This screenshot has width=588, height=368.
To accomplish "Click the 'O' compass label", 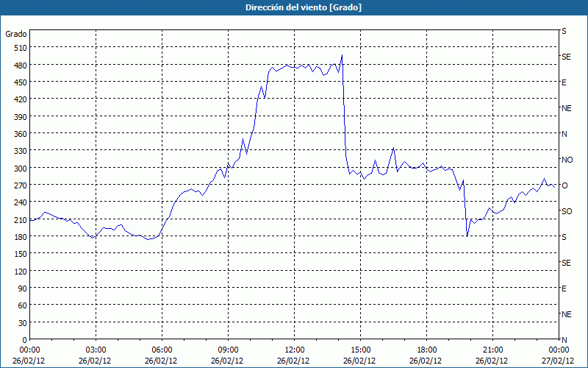I will tap(564, 185).
